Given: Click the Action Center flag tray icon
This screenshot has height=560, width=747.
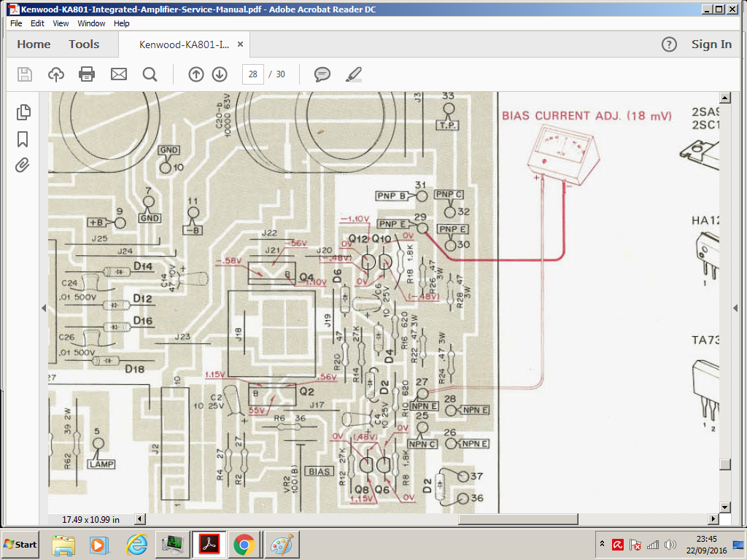Looking at the screenshot, I should (x=635, y=545).
